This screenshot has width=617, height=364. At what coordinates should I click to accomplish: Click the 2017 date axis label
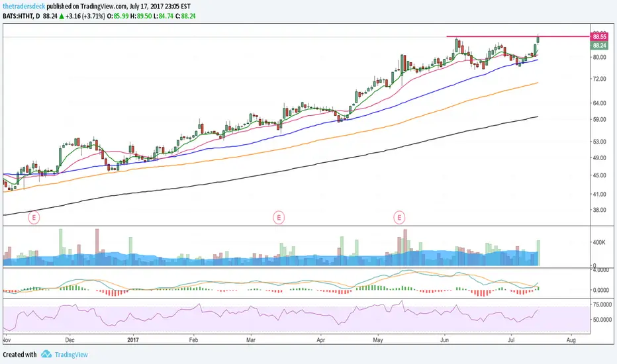(133, 340)
